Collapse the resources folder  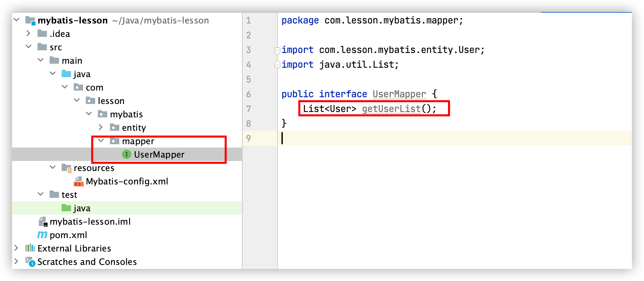click(53, 167)
